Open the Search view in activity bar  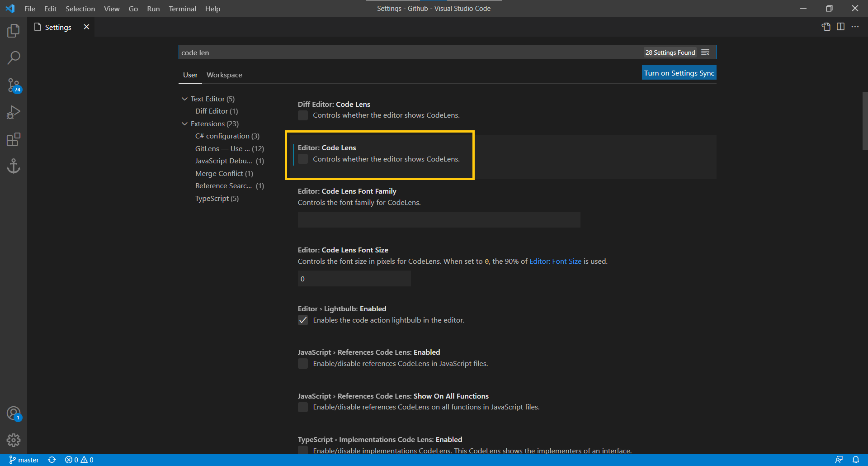[14, 58]
